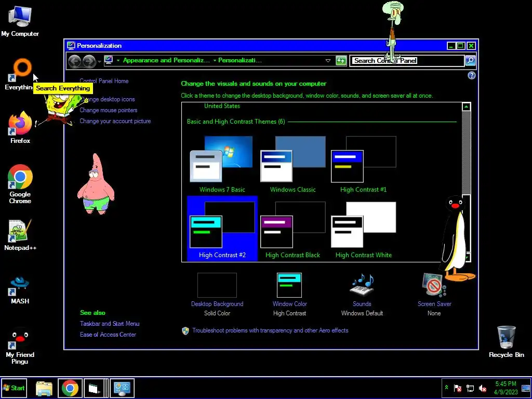
Task: Open the Everything search desktop shortcut
Action: [x=20, y=75]
